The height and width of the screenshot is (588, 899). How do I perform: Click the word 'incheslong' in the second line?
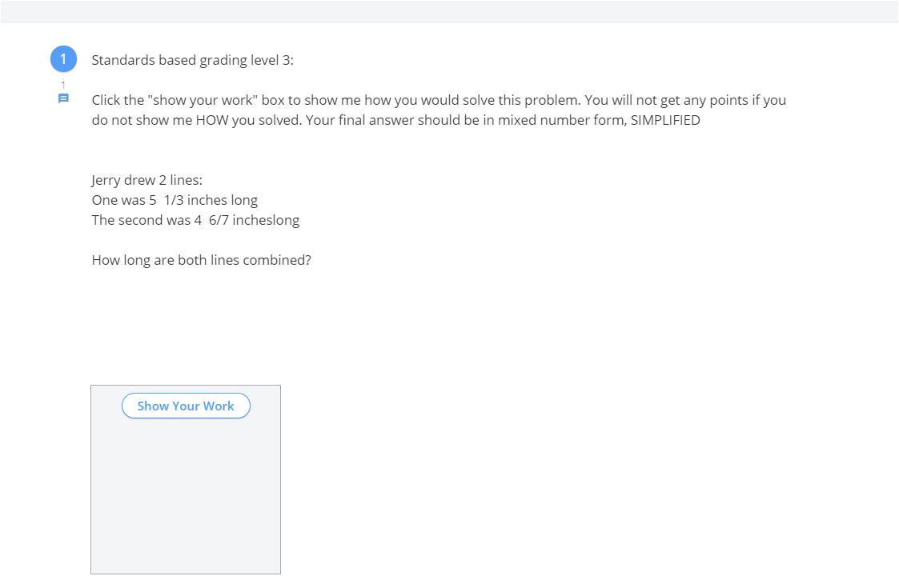(x=266, y=220)
